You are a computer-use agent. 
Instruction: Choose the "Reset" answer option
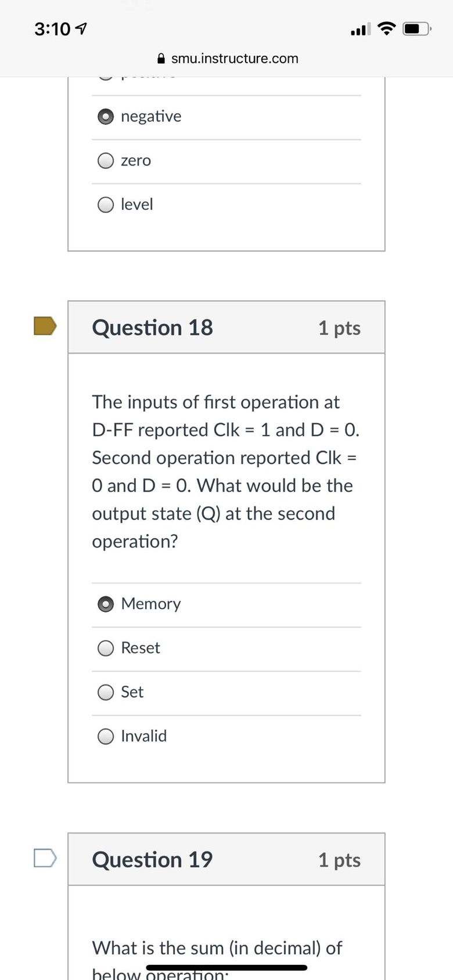[106, 648]
